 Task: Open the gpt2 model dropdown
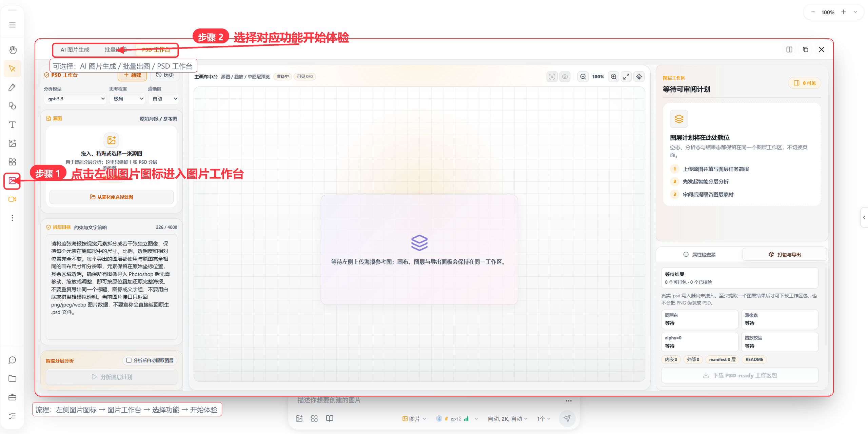(x=457, y=419)
